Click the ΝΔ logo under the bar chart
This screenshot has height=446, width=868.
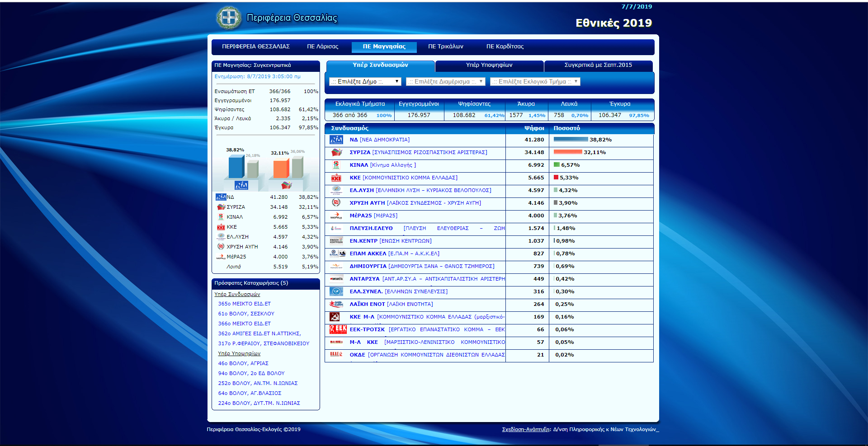(x=241, y=185)
